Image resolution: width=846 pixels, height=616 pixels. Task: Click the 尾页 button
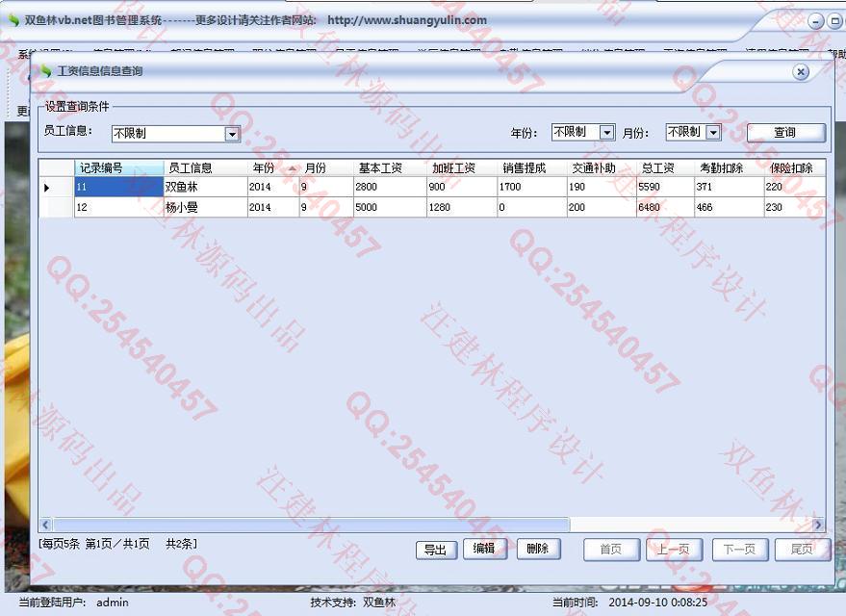pos(802,550)
